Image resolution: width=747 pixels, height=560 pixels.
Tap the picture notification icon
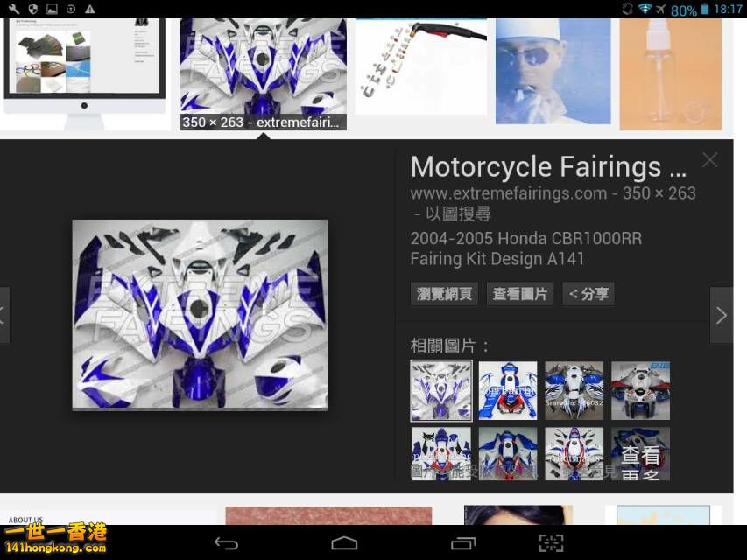pos(52,9)
